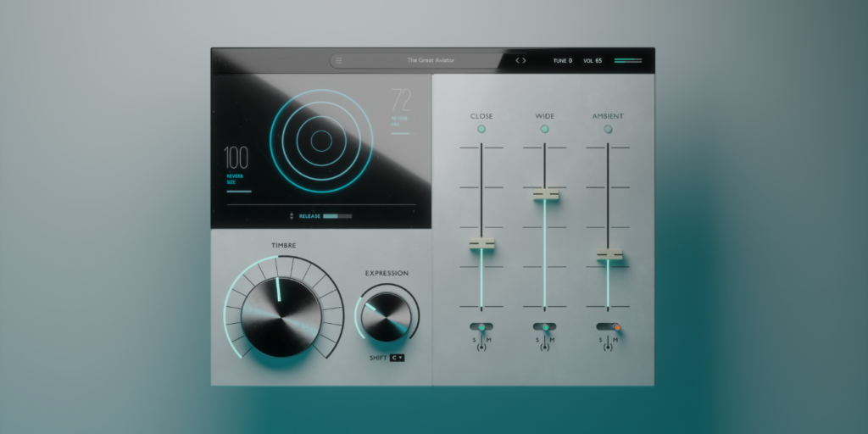The height and width of the screenshot is (434, 868).
Task: Toggle the WIDE mic indicator light
Action: (545, 129)
